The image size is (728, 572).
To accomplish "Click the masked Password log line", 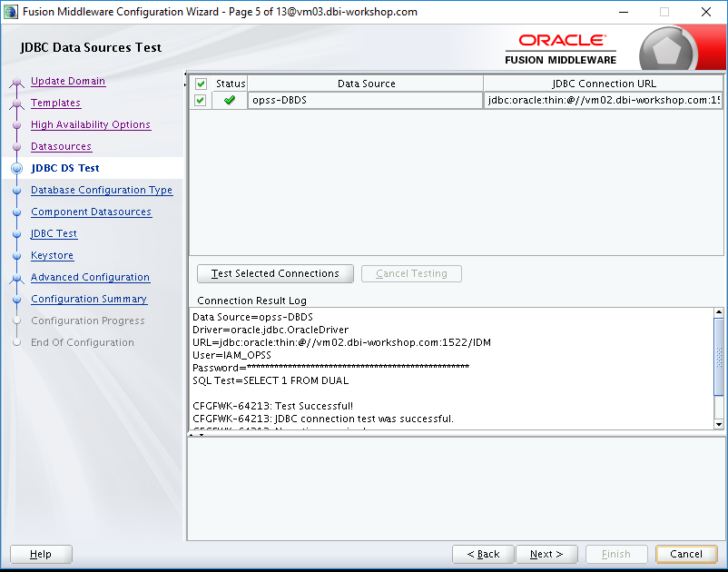I will coord(330,369).
